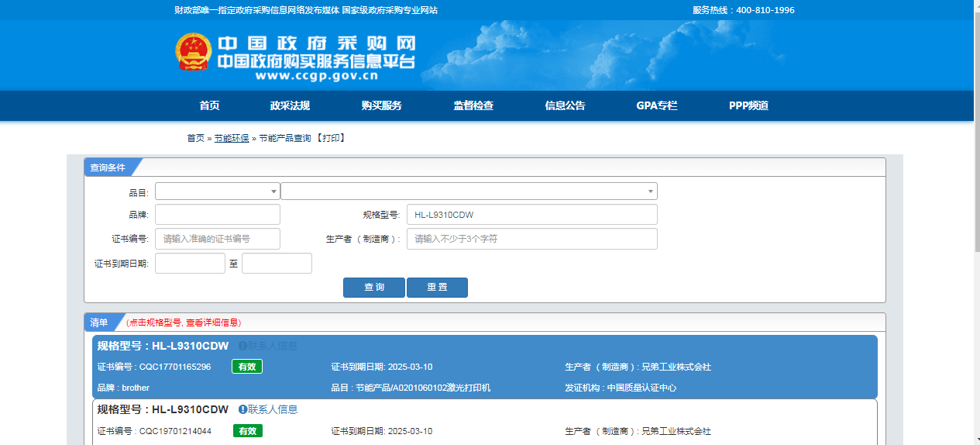Viewport: 980px width, 445px height.
Task: Click the 首页 breadcrumb link
Action: pos(195,138)
